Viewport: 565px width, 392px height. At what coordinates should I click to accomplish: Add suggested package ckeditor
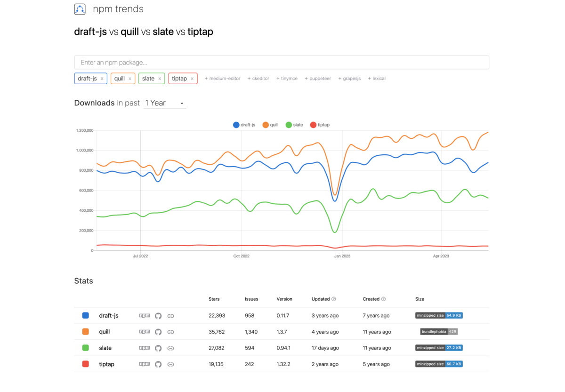258,79
